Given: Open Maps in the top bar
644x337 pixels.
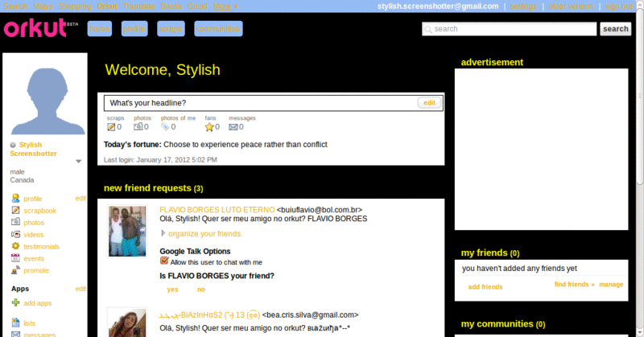Looking at the screenshot, I should click(x=43, y=6).
